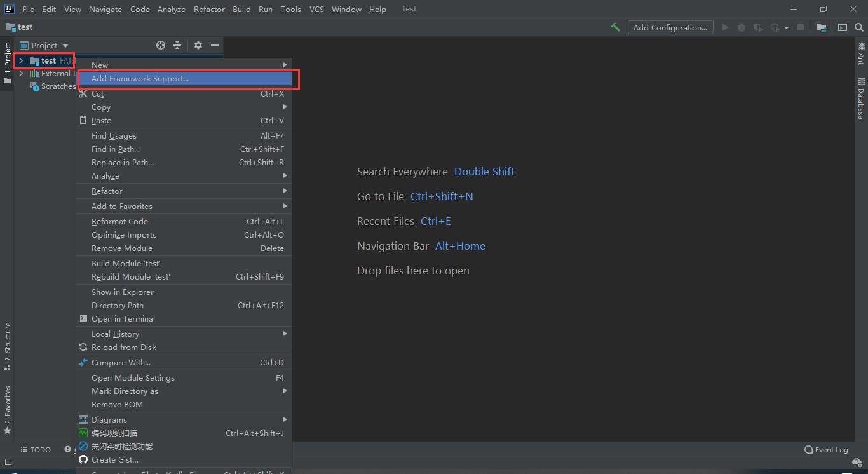Expand the Mark Directory as submenu
Viewport: 868px width, 474px height.
(184, 391)
